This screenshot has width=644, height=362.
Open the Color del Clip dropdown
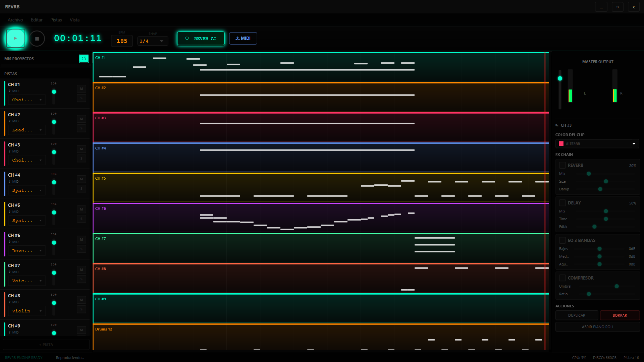(x=597, y=144)
